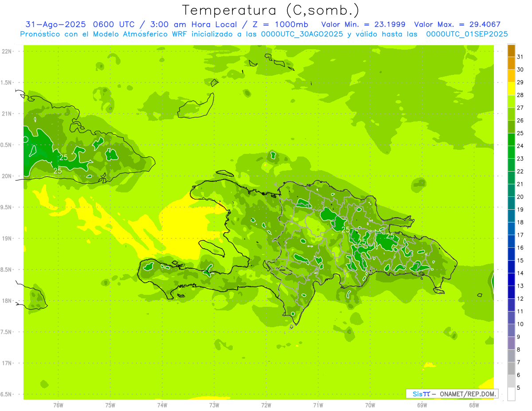The width and height of the screenshot is (532, 411).
Task: Pick the teal 19–20 legend swatch
Action: coord(511,203)
